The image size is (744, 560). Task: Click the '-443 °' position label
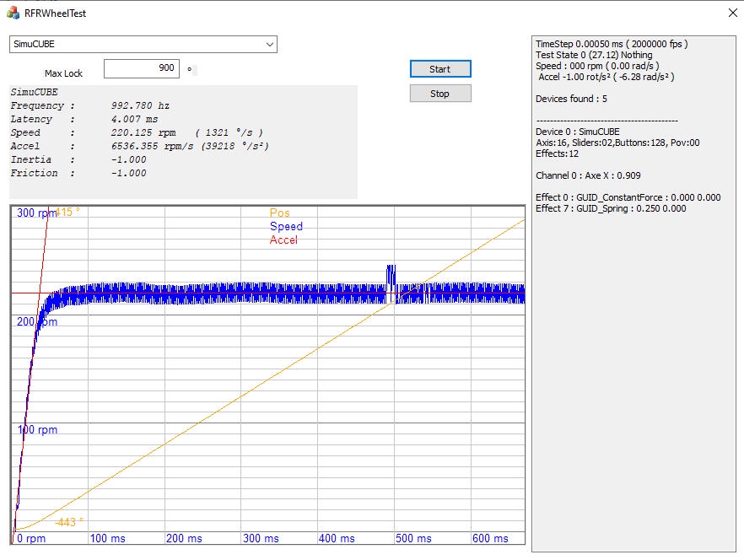69,523
